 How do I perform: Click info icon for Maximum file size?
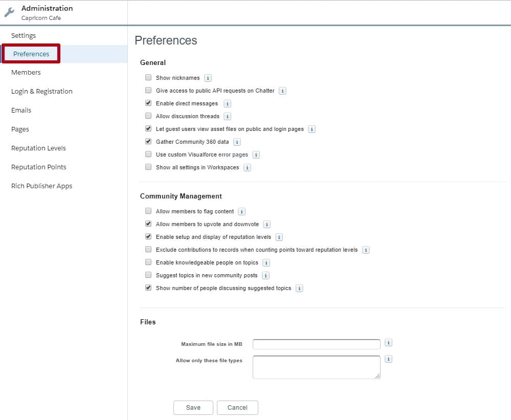(388, 342)
